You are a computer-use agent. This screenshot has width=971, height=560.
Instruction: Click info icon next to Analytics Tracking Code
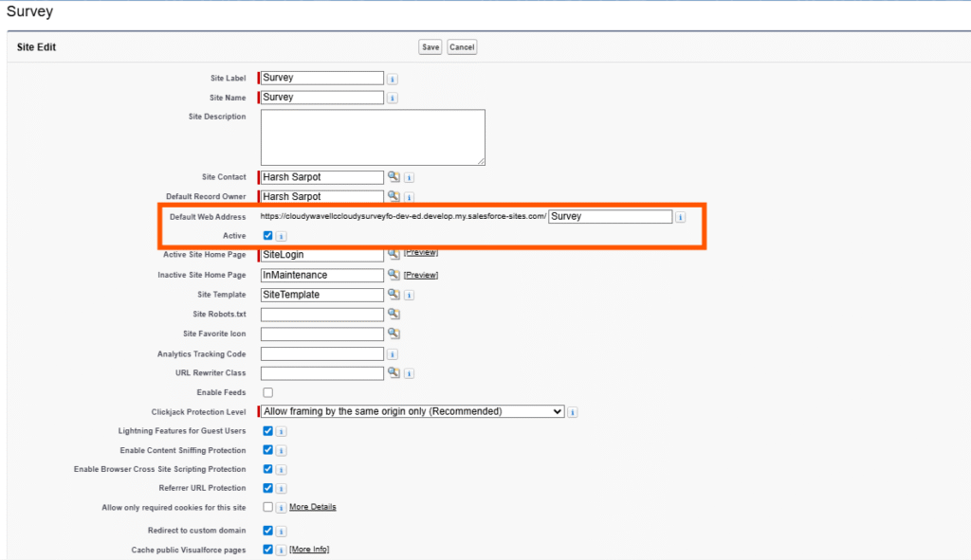point(393,353)
